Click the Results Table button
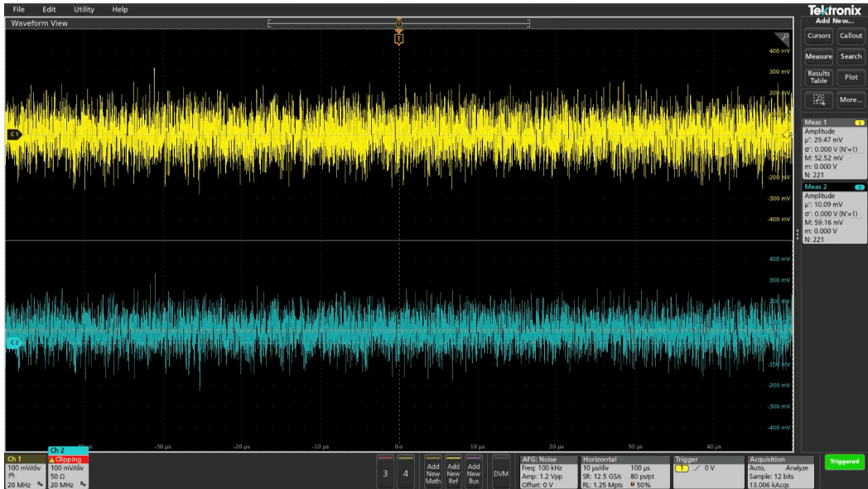Viewport: 868px width, 489px height. click(819, 77)
